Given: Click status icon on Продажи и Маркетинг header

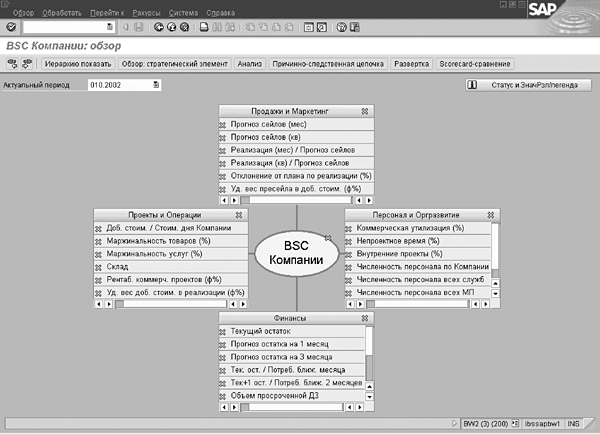Looking at the screenshot, I should tap(365, 111).
